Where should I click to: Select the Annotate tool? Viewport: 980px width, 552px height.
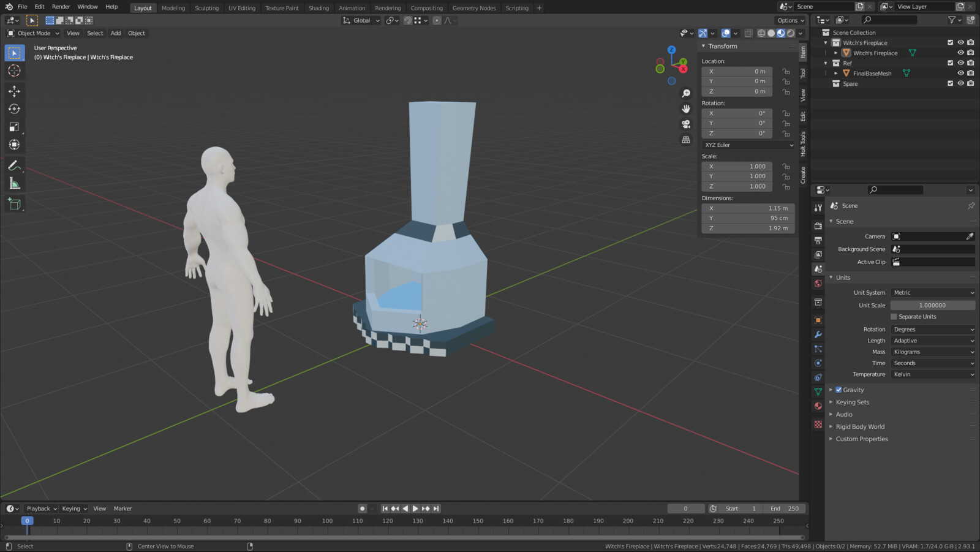14,165
